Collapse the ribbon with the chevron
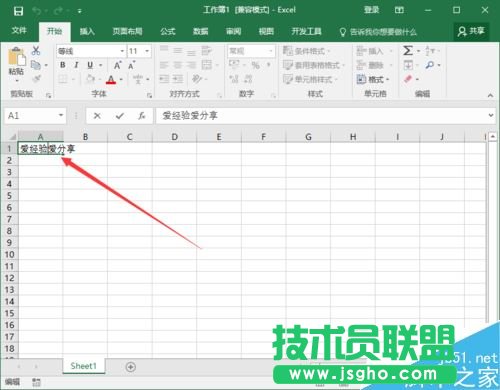Screen dimensions: 500x390 click(x=490, y=96)
